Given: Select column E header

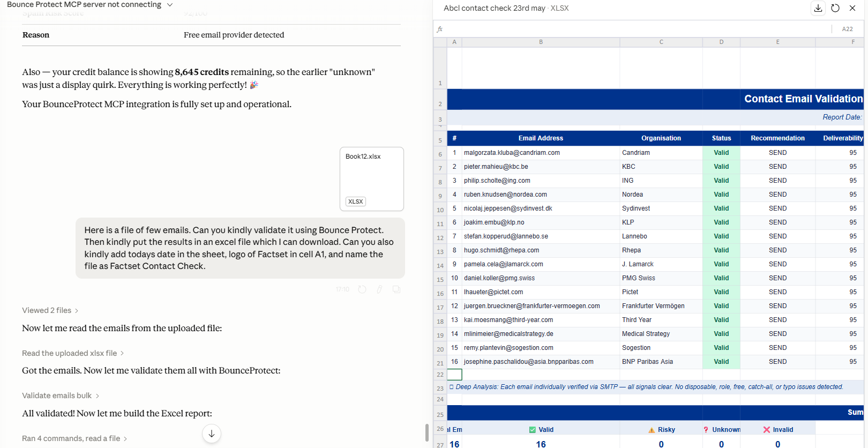Looking at the screenshot, I should pos(777,42).
